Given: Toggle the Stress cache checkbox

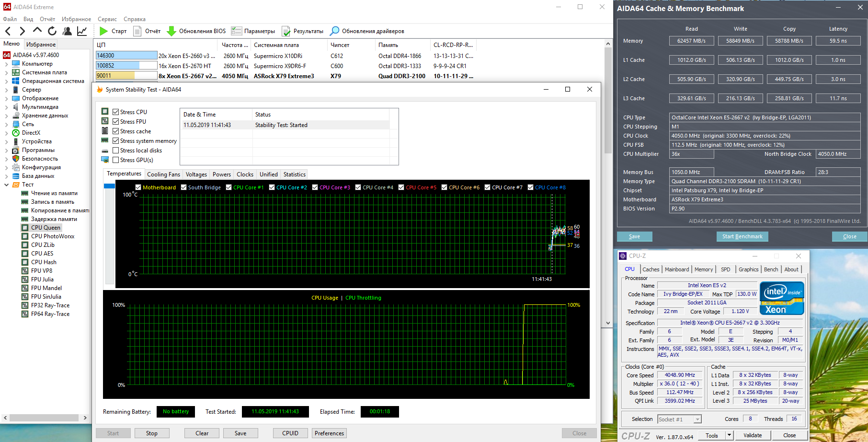Looking at the screenshot, I should [115, 131].
